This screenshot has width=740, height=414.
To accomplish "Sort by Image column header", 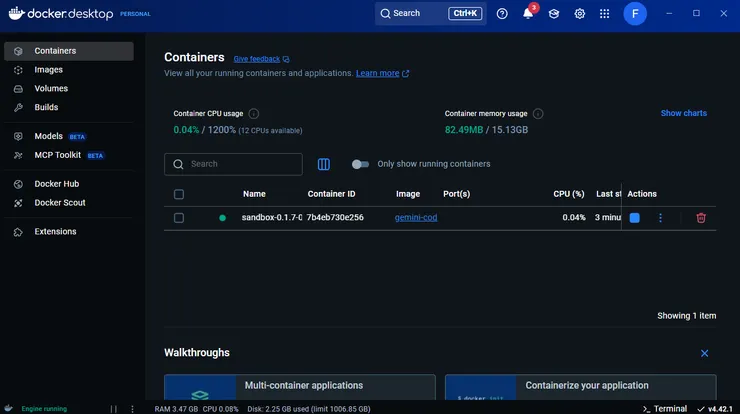I will point(408,194).
